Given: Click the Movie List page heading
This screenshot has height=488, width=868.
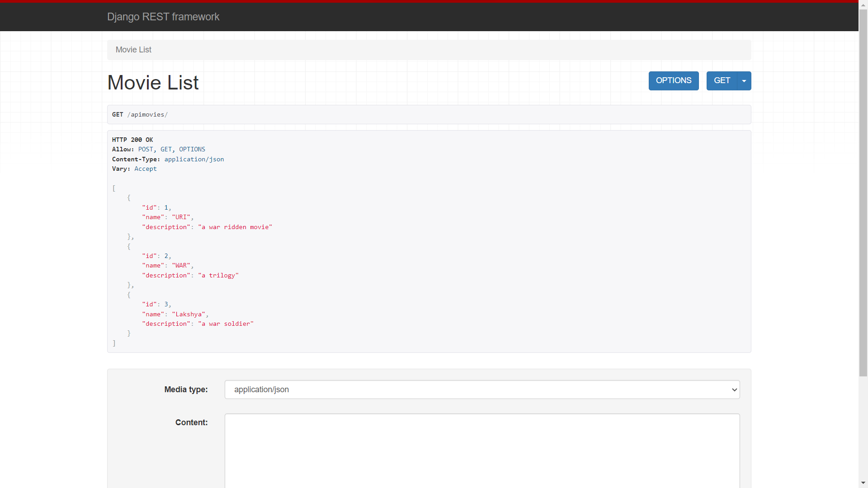Looking at the screenshot, I should click(153, 83).
